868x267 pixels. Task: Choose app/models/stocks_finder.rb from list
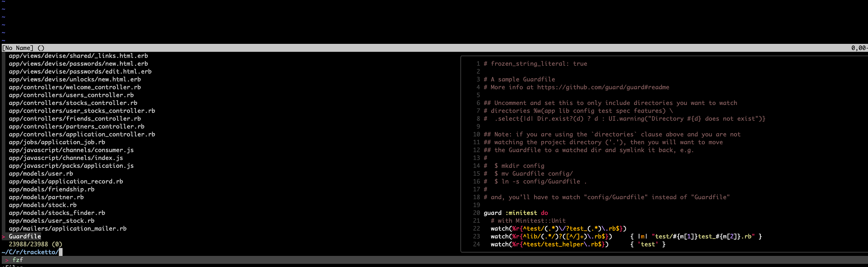[x=57, y=213]
